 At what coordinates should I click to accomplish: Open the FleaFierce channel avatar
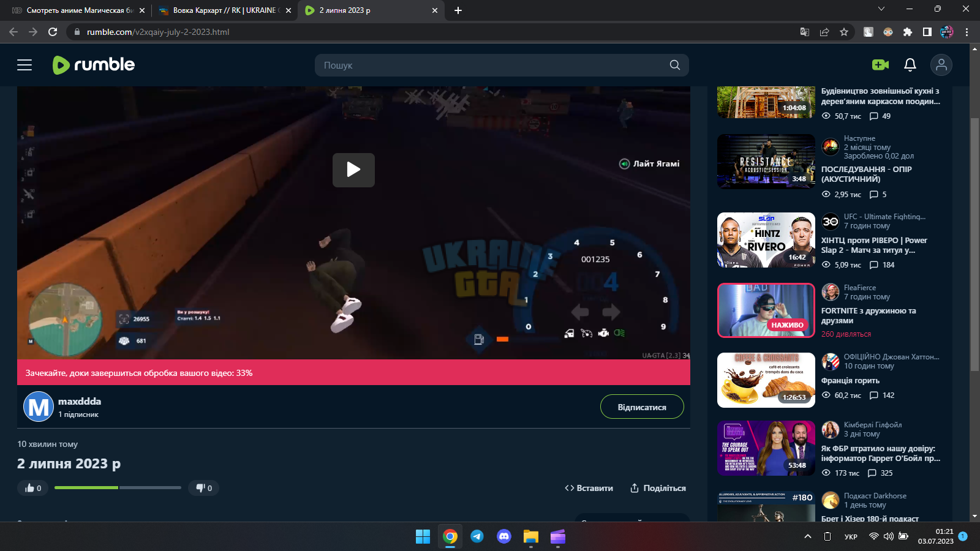[831, 292]
